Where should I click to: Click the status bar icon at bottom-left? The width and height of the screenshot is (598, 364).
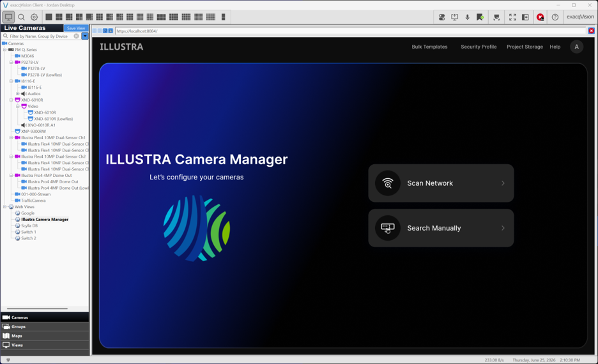(x=8, y=360)
